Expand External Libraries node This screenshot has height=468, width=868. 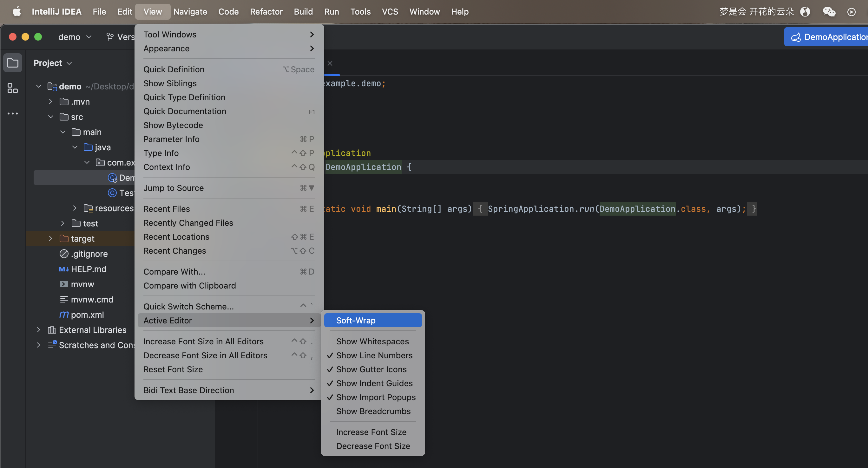click(x=38, y=330)
